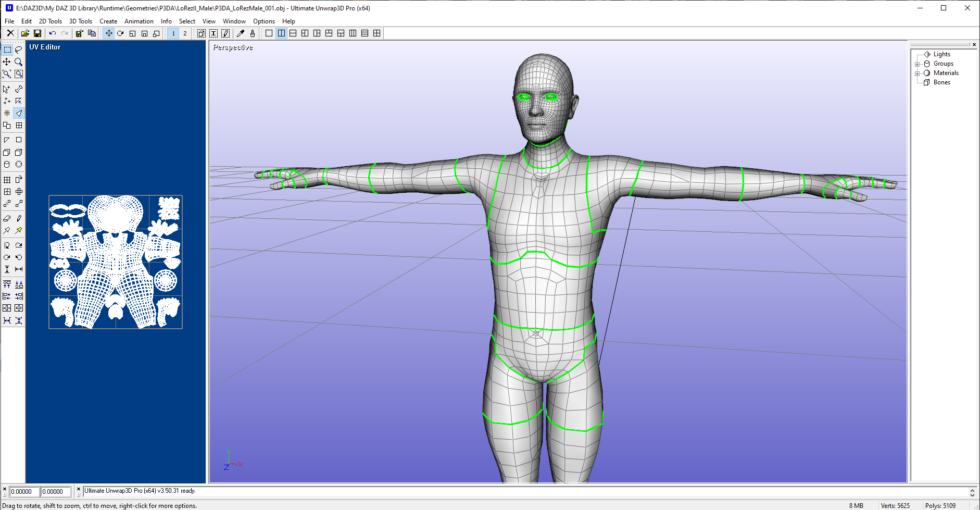
Task: Select the rotate mode icon in the top toolbar
Action: 120,33
